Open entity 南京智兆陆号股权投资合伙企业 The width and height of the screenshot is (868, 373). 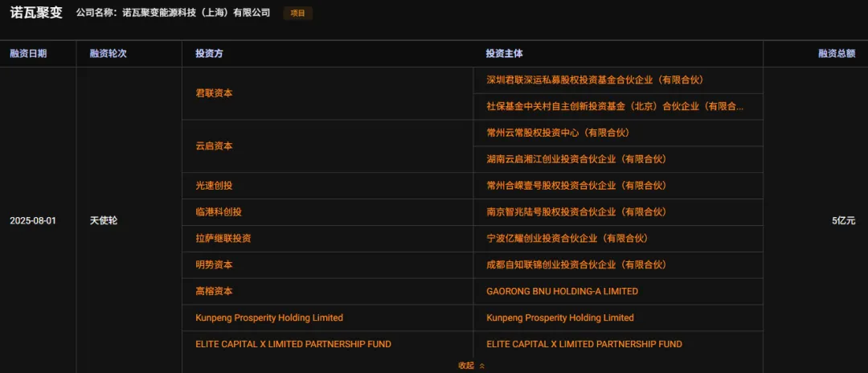coord(576,212)
